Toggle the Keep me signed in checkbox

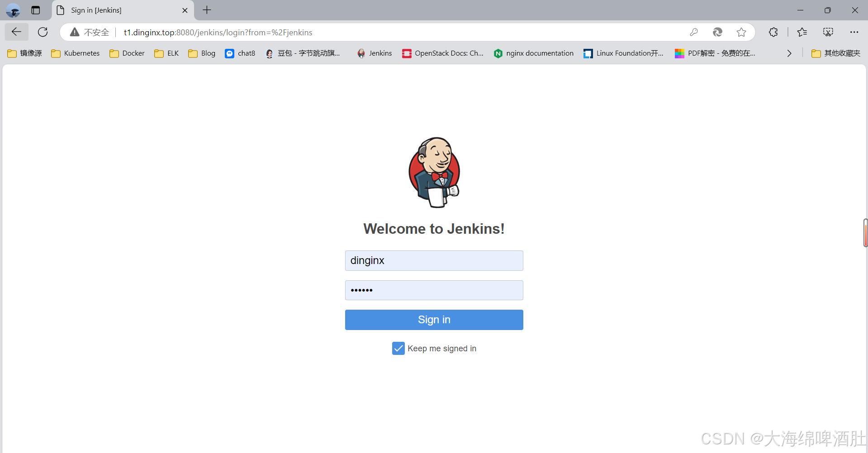398,349
